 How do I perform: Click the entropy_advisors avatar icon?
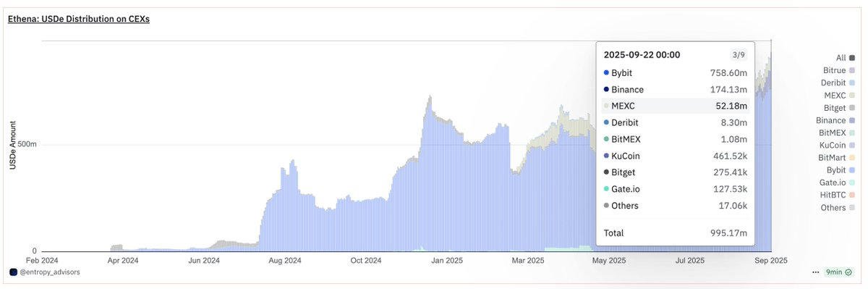(x=13, y=272)
